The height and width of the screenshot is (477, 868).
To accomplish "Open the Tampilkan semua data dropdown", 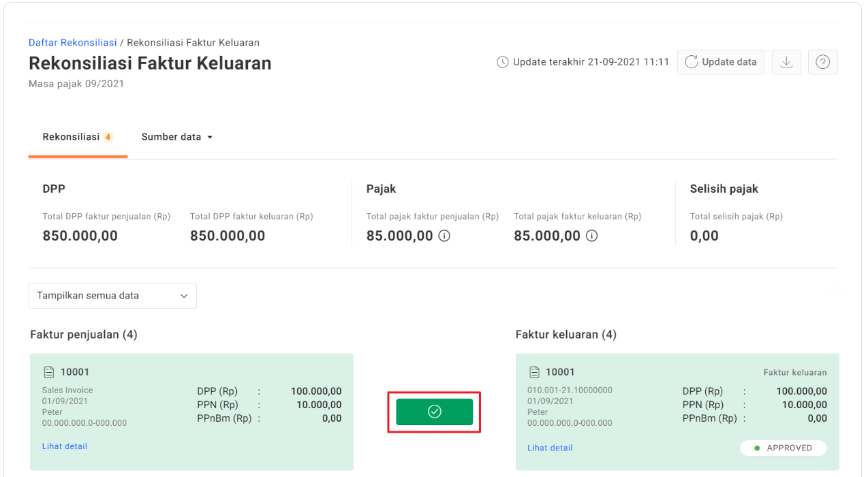I will click(112, 296).
